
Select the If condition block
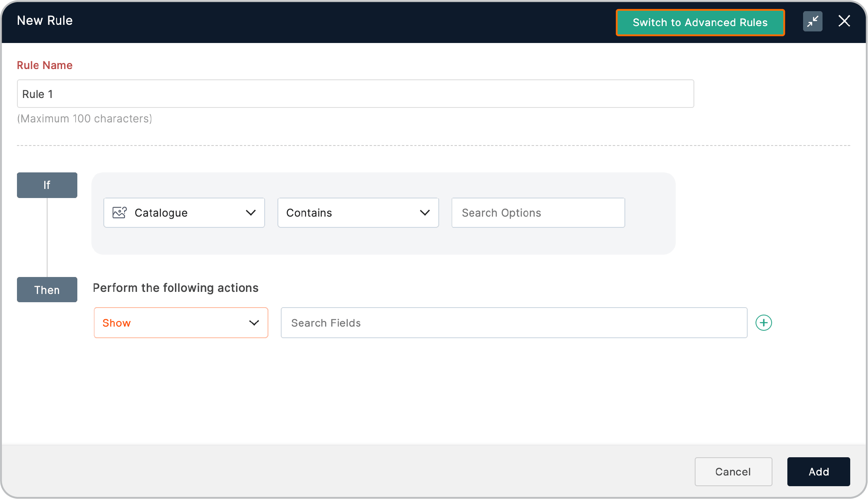pyautogui.click(x=47, y=185)
